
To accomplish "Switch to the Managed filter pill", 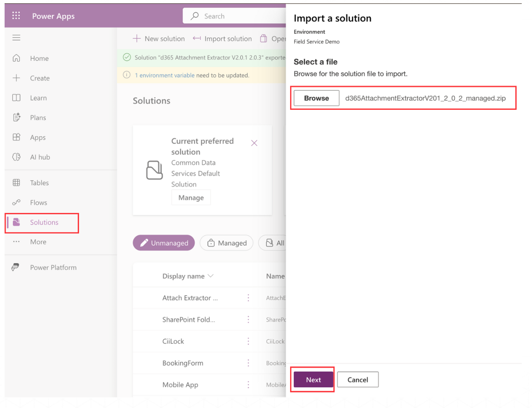I will [226, 243].
